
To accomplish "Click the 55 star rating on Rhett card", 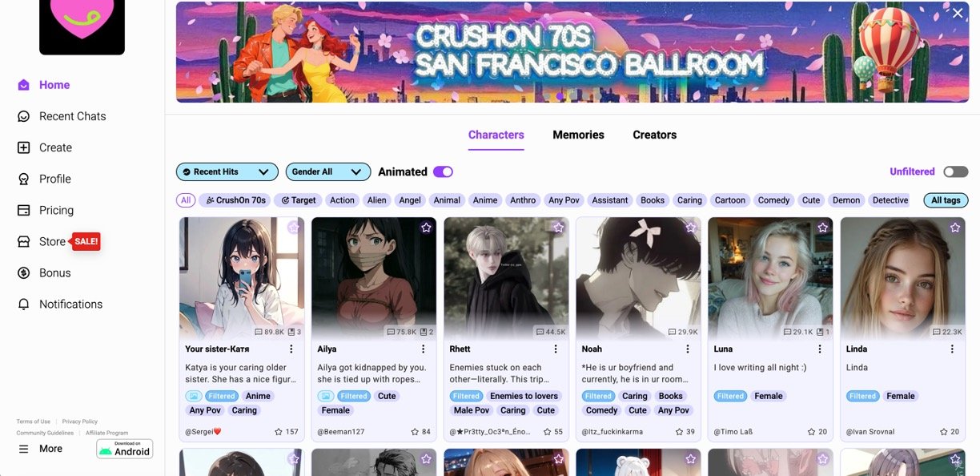I will coord(552,432).
